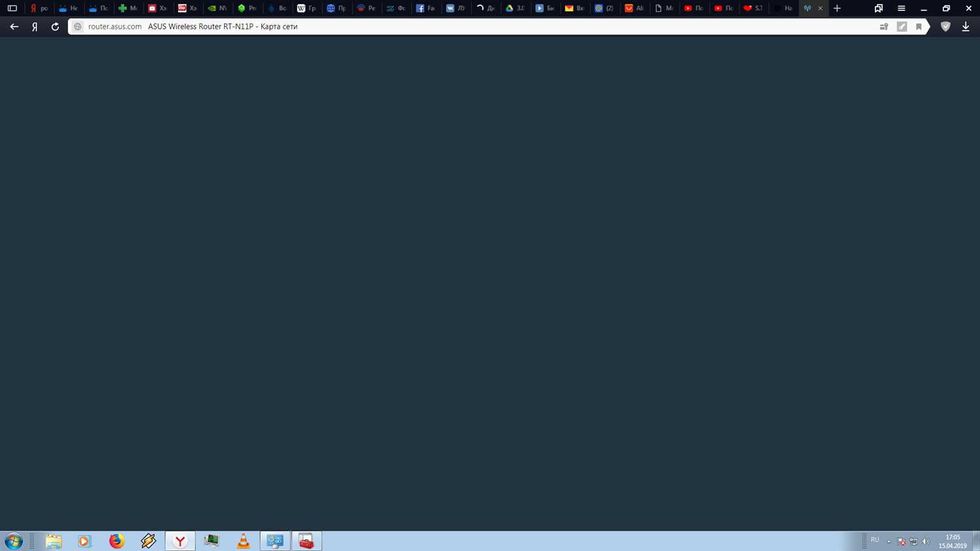Switch to the blank document icon tab
This screenshot has width=980, height=551.
[x=664, y=8]
